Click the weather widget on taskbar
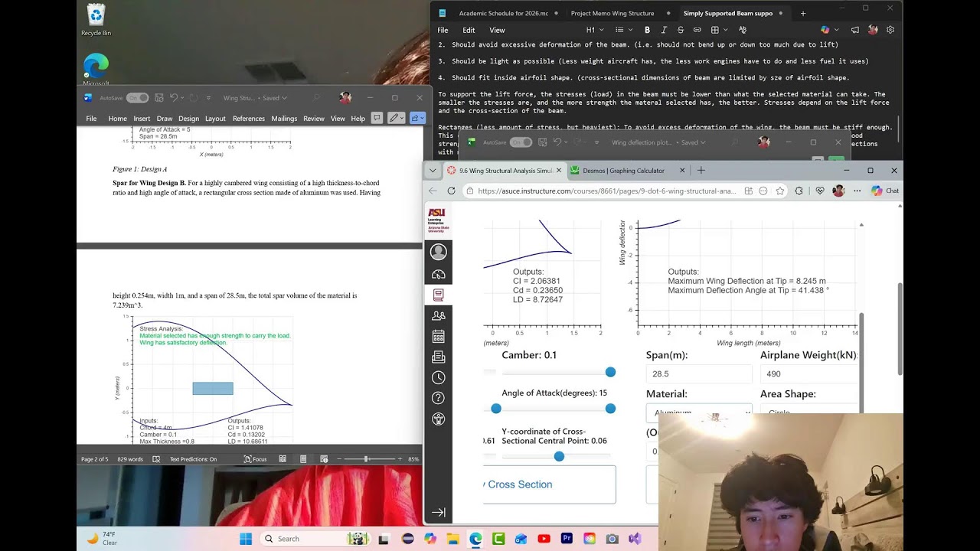The height and width of the screenshot is (551, 980). [103, 539]
